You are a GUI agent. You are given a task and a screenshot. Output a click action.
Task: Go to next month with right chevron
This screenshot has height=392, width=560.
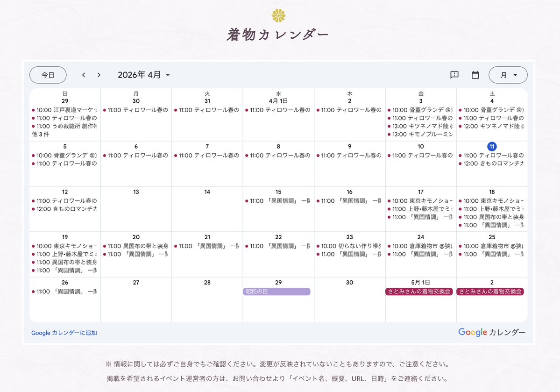(99, 75)
